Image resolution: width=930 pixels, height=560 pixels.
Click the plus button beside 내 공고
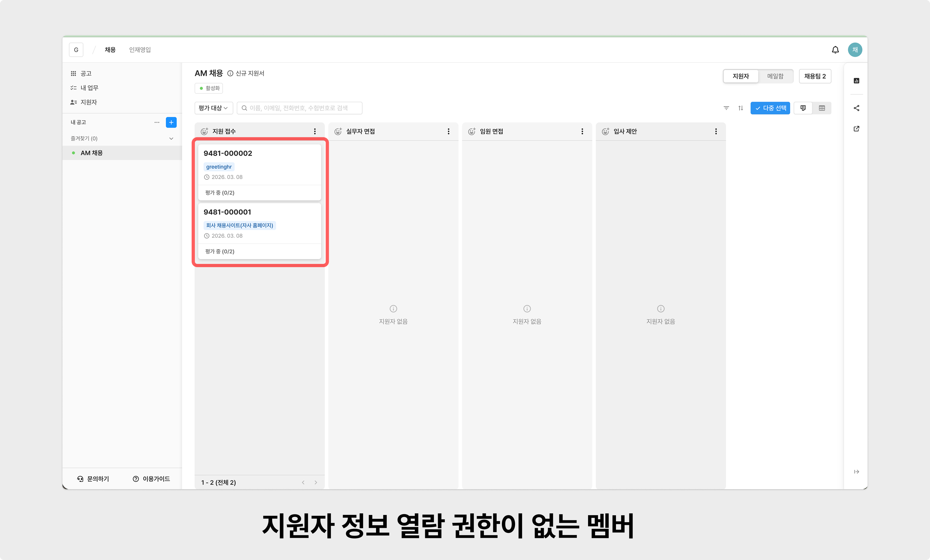171,123
